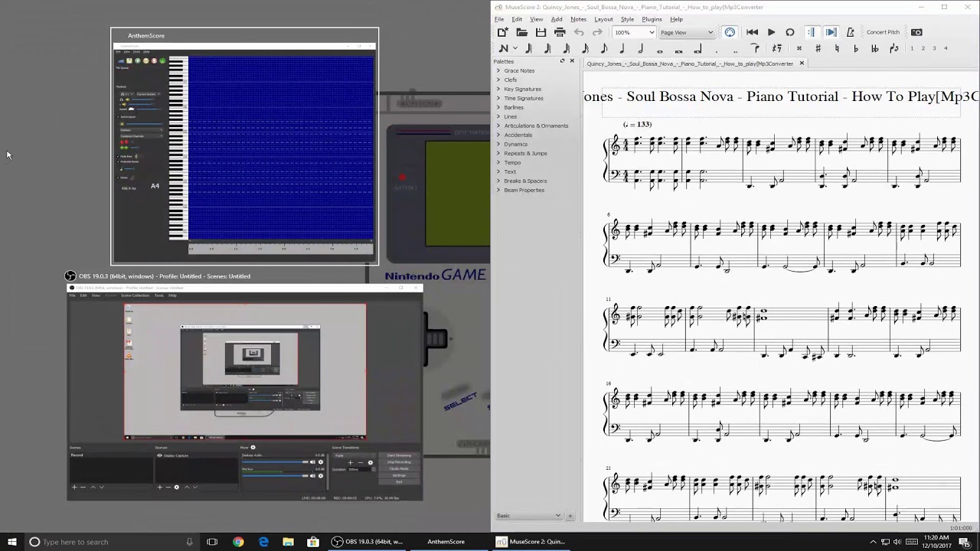The height and width of the screenshot is (551, 980).
Task: Create a new score in MuseScore
Action: pos(502,32)
